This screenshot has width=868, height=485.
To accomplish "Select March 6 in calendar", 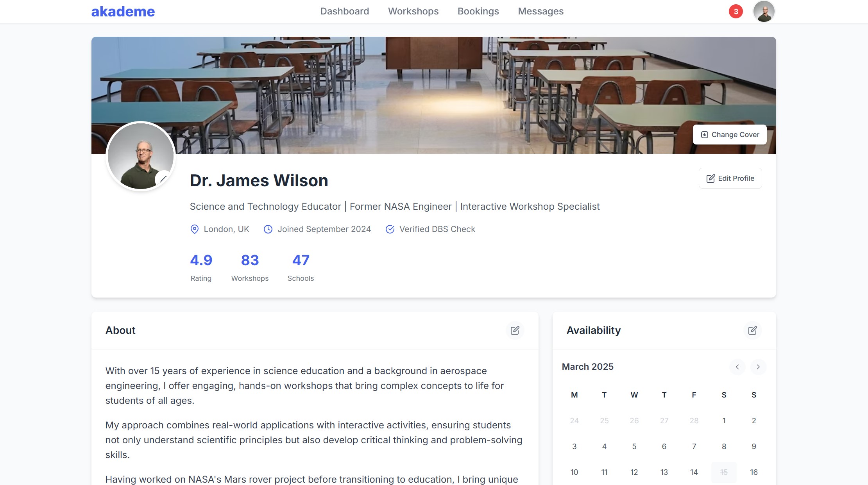I will (x=664, y=446).
